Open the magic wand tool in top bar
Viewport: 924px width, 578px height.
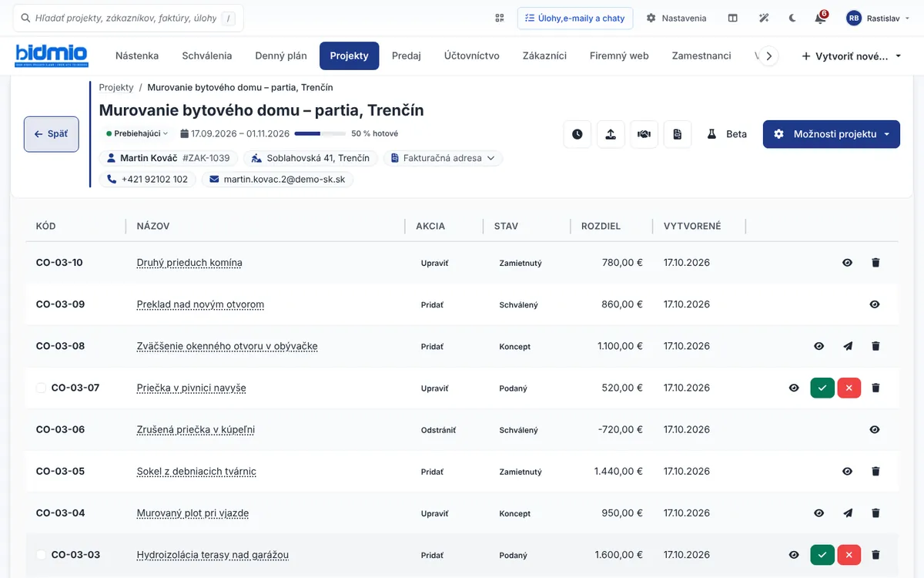click(x=764, y=18)
